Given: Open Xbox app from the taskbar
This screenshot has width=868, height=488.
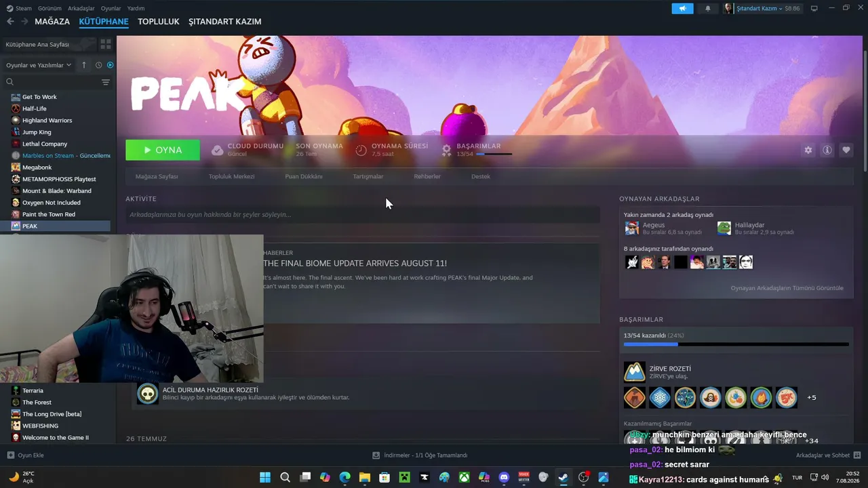Looking at the screenshot, I should click(464, 477).
